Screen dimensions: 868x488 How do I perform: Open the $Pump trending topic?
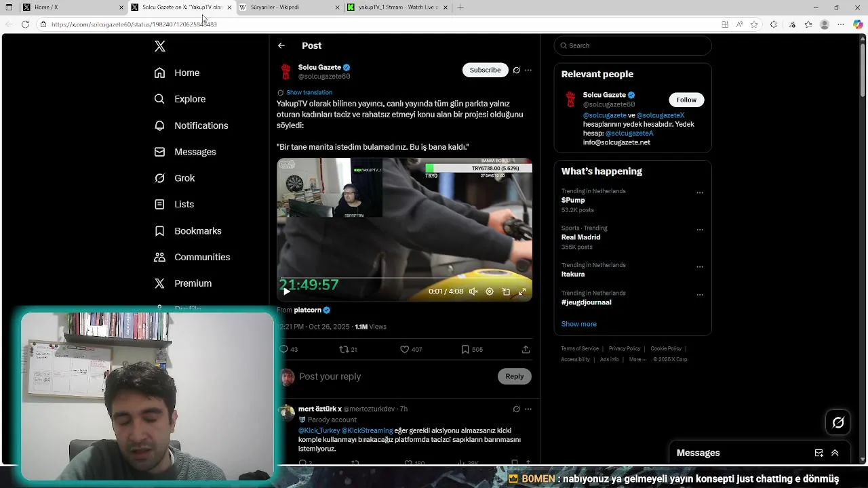coord(573,200)
